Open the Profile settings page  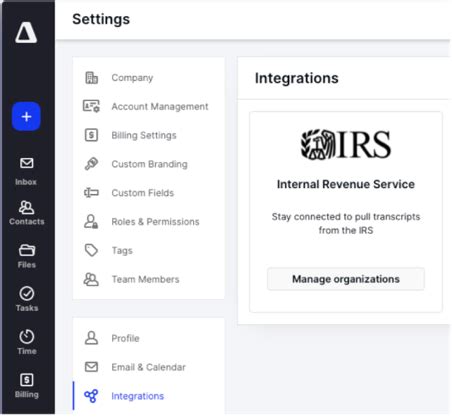tap(149, 338)
